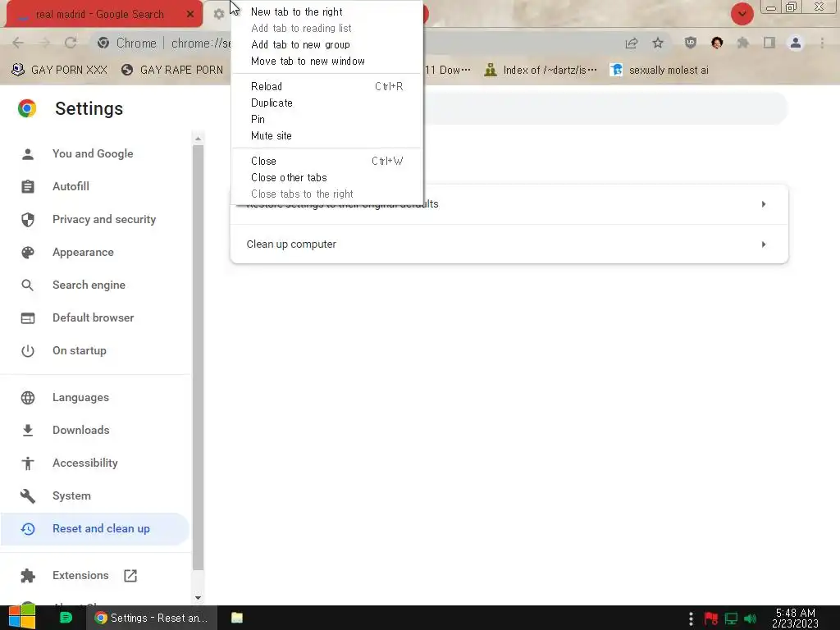Image resolution: width=840 pixels, height=630 pixels.
Task: Switch to the 'real madrid - Google Search' tab
Action: tap(99, 15)
